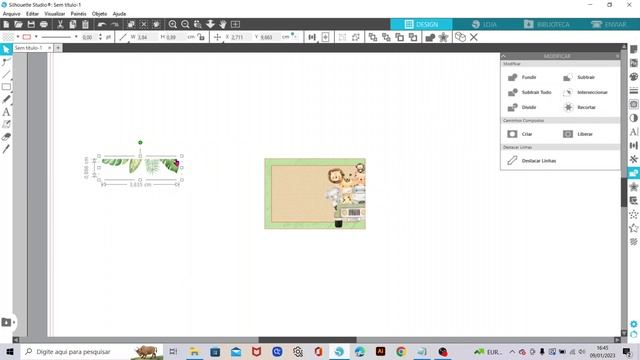Open the fill pattern dropdown arrow
Viewport: 640px width, 360px height.
tap(18, 37)
